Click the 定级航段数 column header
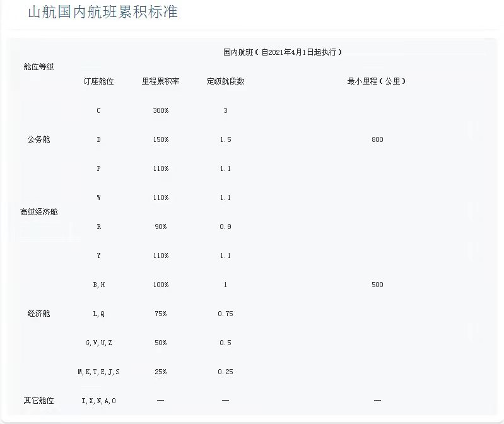 point(225,81)
